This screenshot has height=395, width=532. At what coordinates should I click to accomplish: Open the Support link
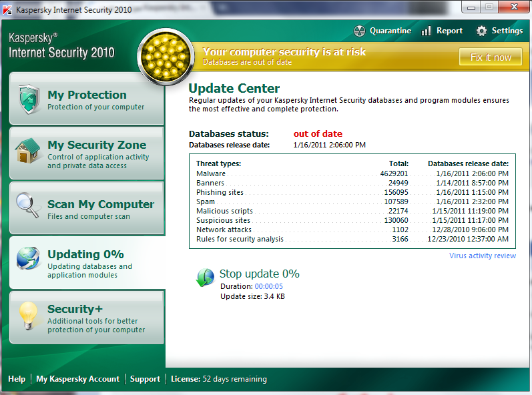click(x=145, y=379)
